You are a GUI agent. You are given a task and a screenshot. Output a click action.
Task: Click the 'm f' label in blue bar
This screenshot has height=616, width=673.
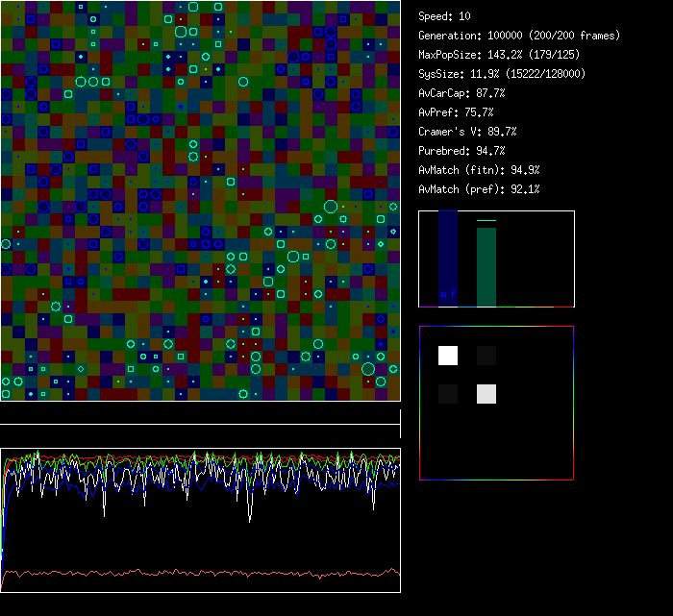tap(448, 294)
